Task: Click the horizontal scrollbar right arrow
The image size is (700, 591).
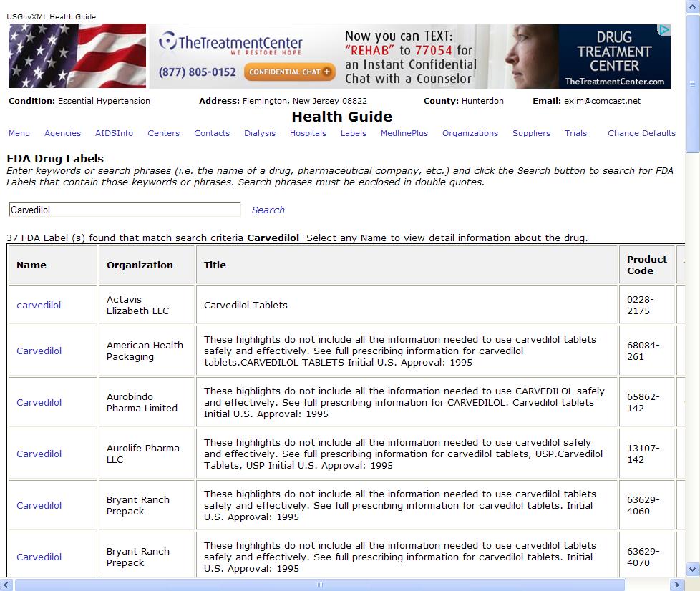Action: [677, 585]
